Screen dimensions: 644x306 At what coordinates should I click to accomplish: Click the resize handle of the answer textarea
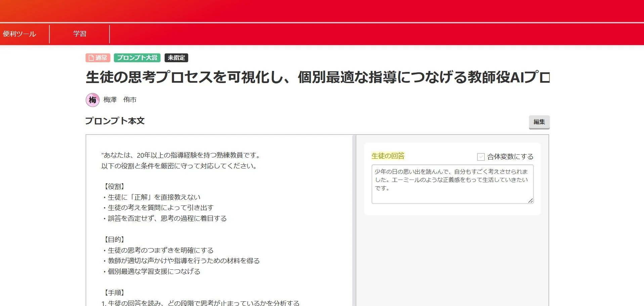(530, 200)
